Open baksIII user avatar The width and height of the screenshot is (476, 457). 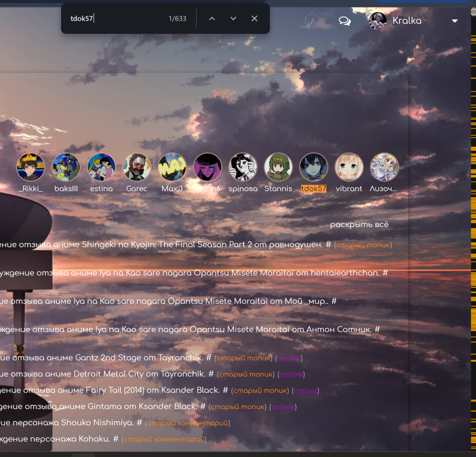(x=66, y=167)
